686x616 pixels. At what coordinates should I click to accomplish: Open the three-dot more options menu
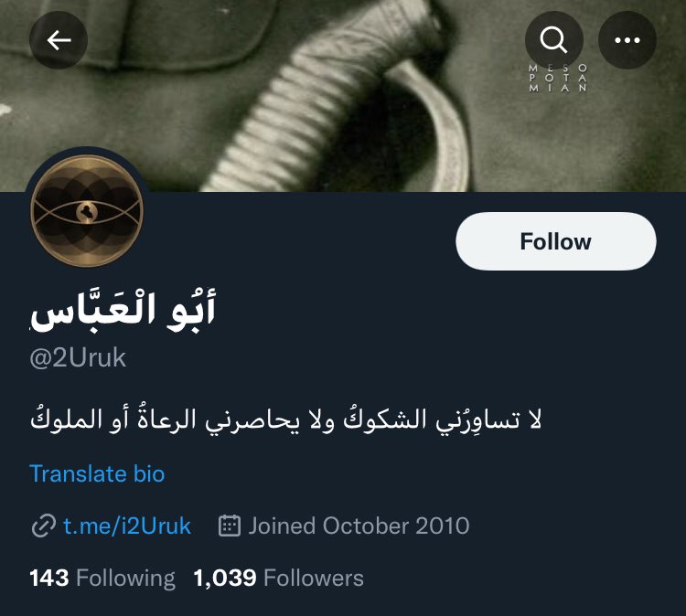pyautogui.click(x=627, y=40)
